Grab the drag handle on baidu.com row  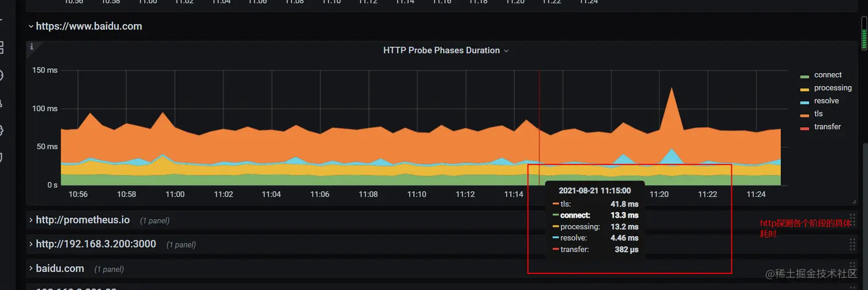(852, 268)
